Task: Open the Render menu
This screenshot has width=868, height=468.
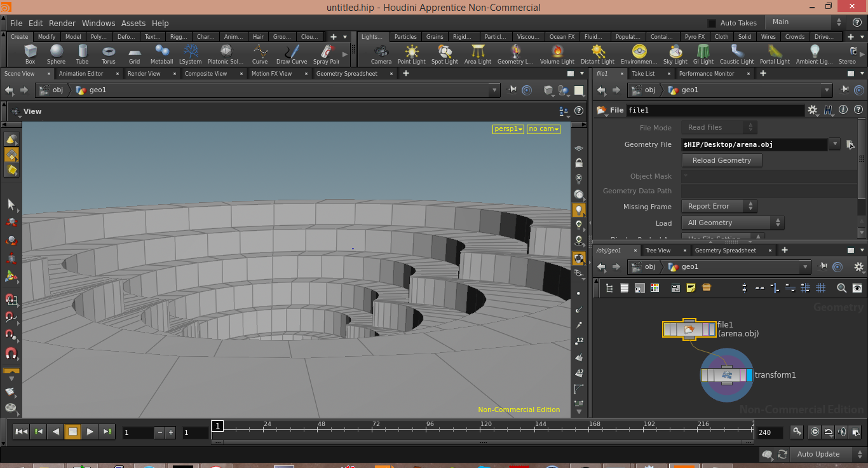Action: tap(62, 23)
